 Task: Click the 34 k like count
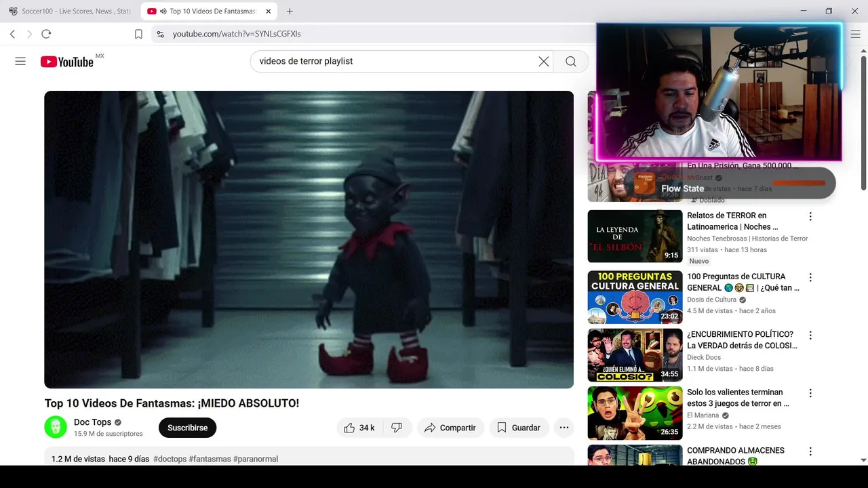point(367,428)
